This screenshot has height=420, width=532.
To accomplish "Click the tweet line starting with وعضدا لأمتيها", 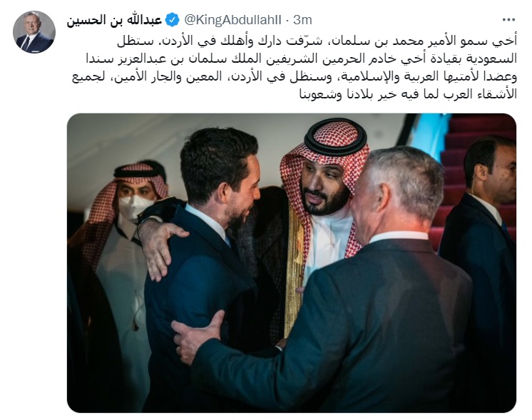I will pos(295,77).
